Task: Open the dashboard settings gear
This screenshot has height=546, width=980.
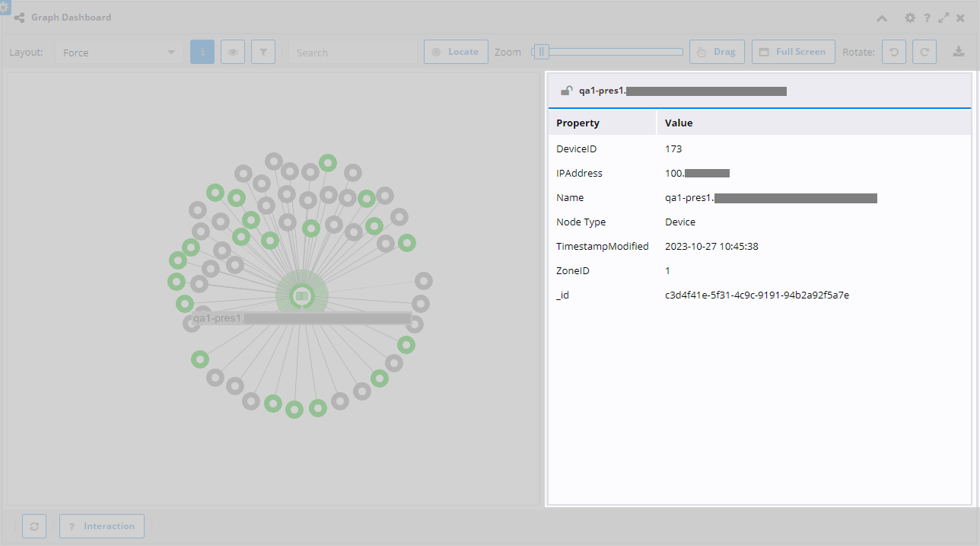Action: [x=910, y=17]
